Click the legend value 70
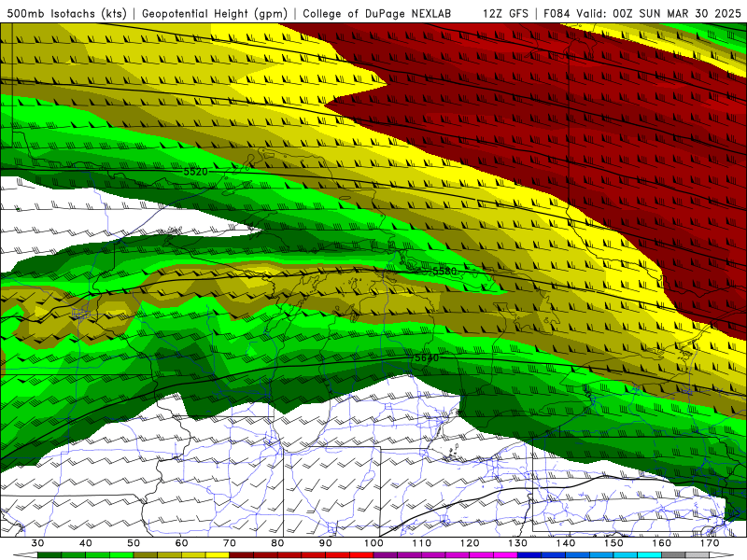Screen dimensions: 747x560 (x=230, y=543)
